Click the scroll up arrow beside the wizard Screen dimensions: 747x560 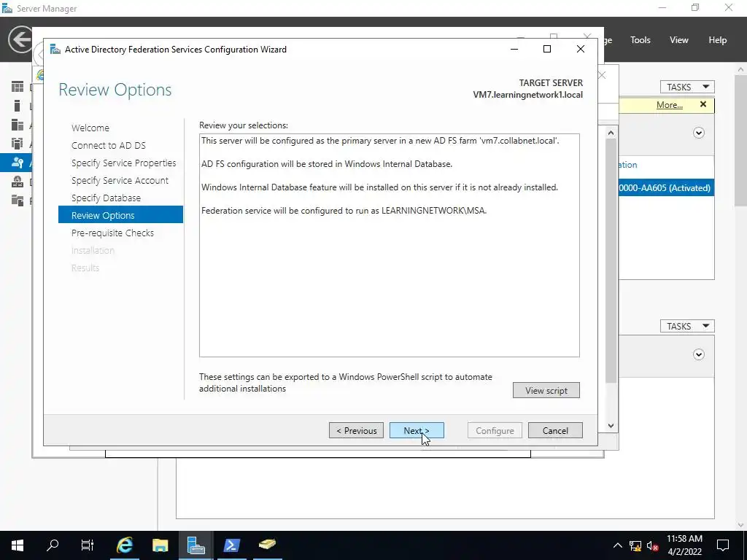[x=611, y=133]
